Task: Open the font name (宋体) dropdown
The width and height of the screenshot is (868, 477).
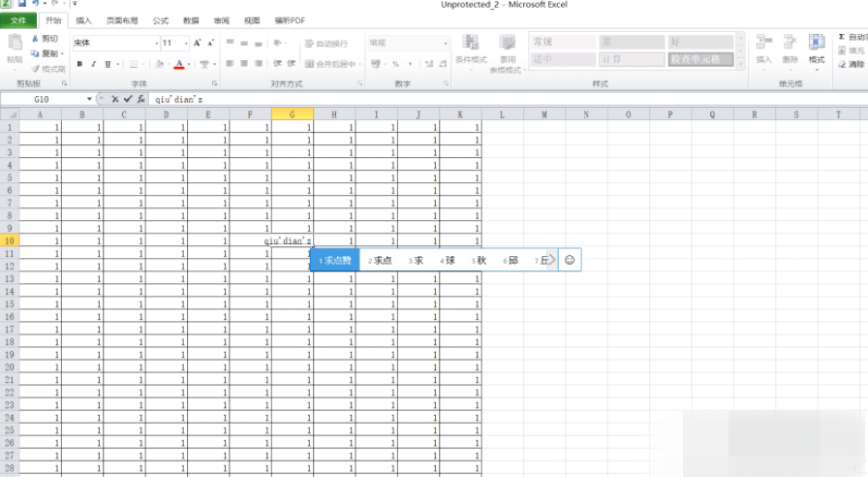Action: pos(157,43)
